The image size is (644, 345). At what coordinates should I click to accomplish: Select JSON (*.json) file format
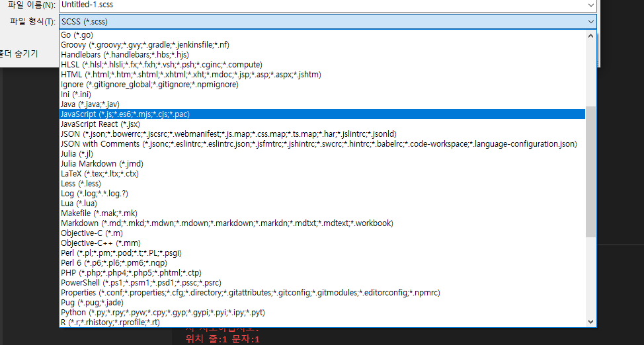click(323, 134)
